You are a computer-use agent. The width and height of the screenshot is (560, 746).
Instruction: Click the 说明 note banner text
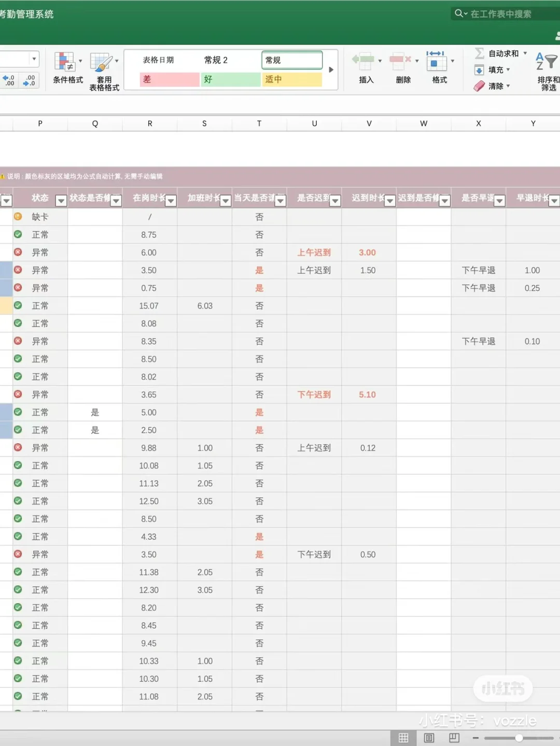tap(85, 176)
